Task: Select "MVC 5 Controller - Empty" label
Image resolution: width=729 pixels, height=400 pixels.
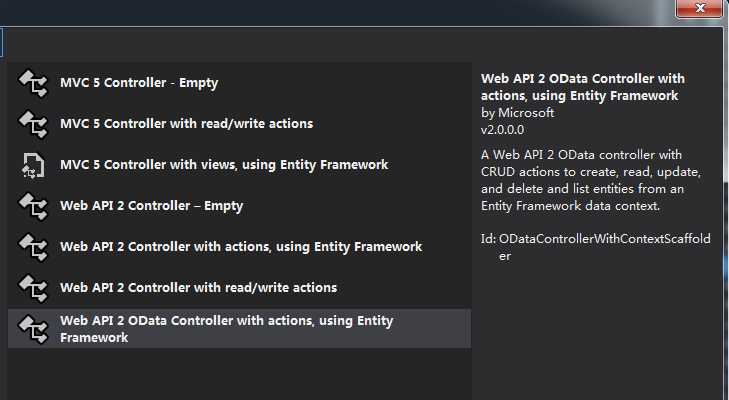Action: coord(139,83)
